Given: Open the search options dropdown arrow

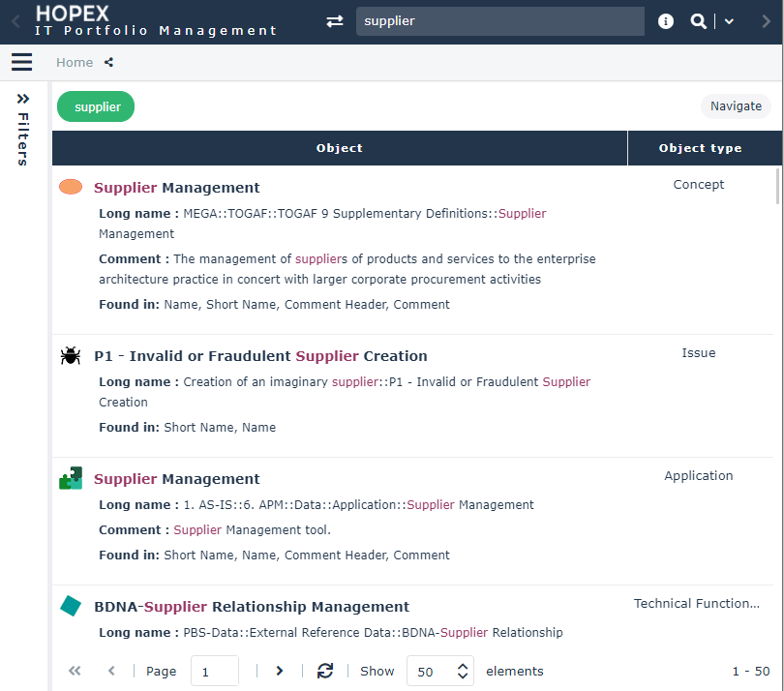Looking at the screenshot, I should pyautogui.click(x=729, y=21).
